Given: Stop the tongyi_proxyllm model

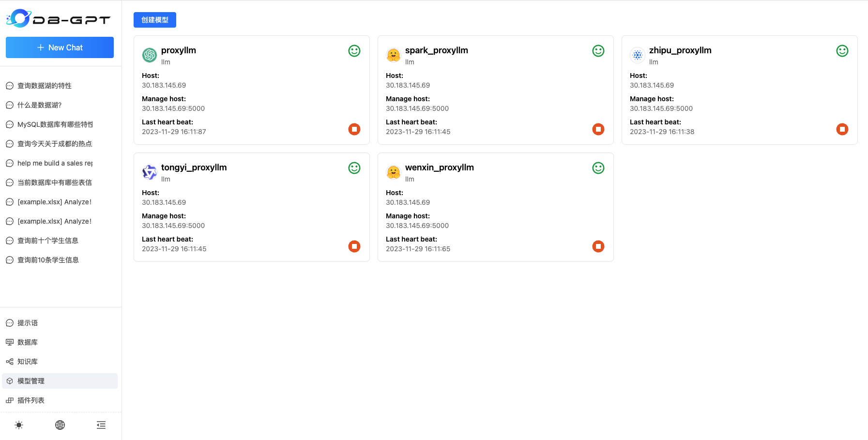Looking at the screenshot, I should [x=354, y=246].
